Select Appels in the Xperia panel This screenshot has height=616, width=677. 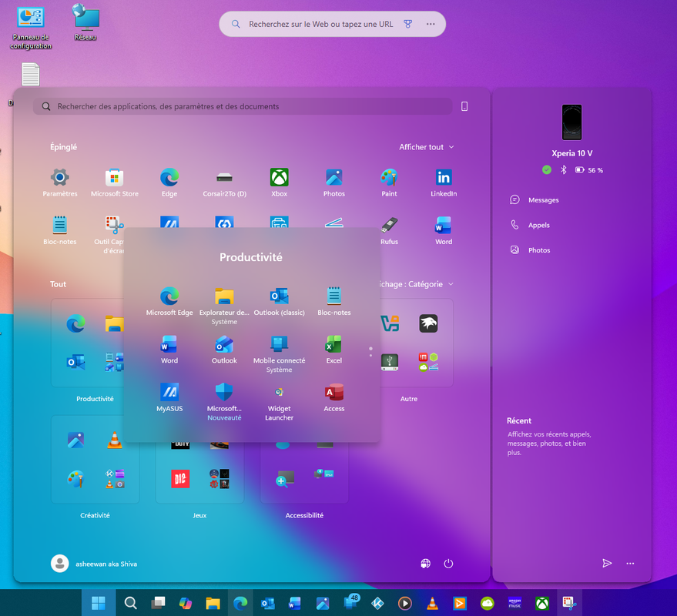point(538,226)
